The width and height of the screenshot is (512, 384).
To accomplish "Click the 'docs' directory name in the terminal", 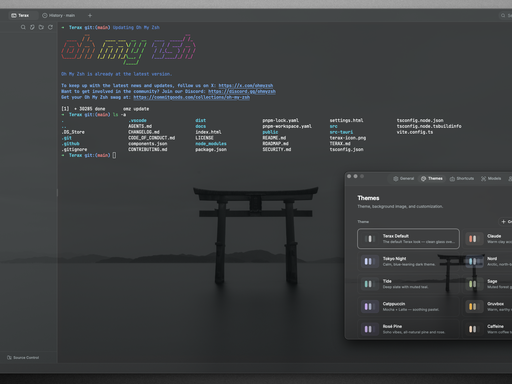I will (200, 126).
